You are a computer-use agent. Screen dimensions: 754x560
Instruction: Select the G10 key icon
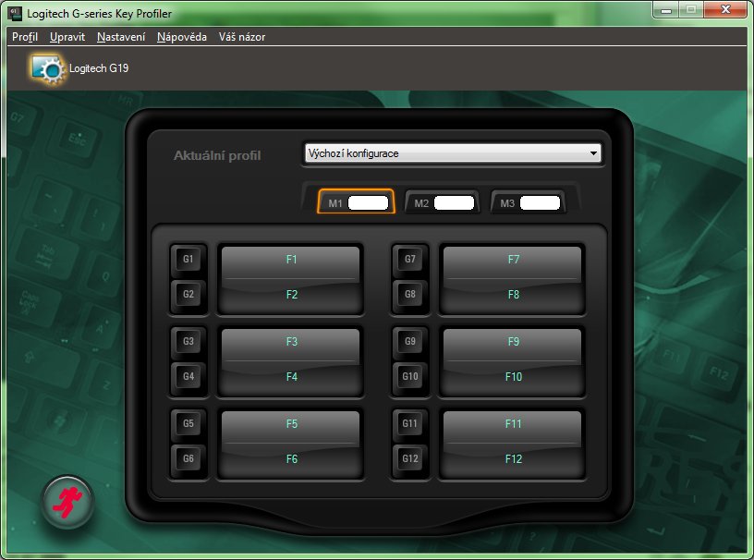point(410,377)
